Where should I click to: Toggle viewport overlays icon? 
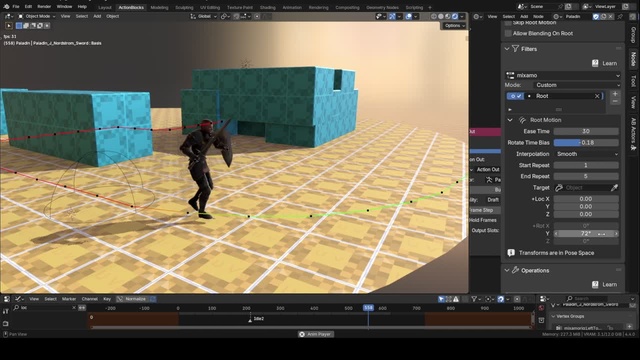point(408,16)
